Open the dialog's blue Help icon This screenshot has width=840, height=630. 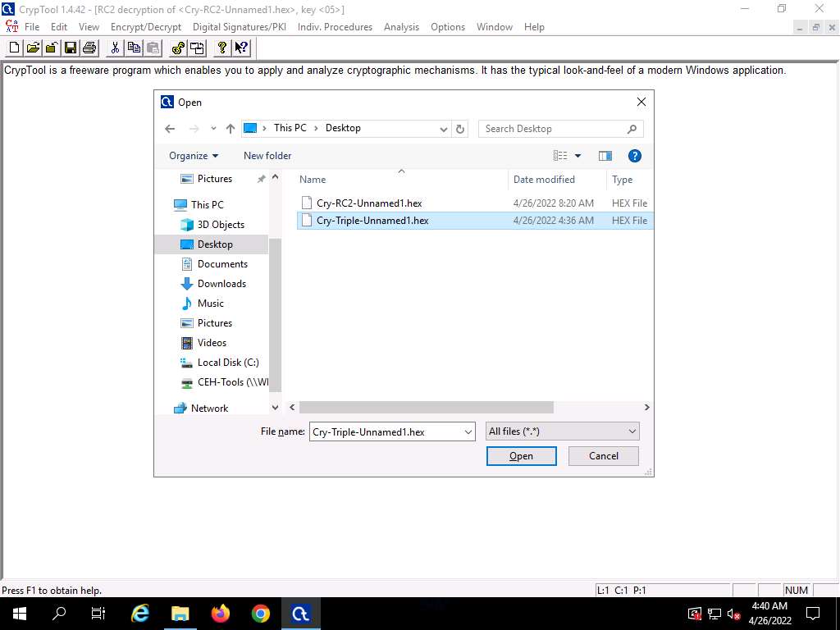click(x=634, y=156)
